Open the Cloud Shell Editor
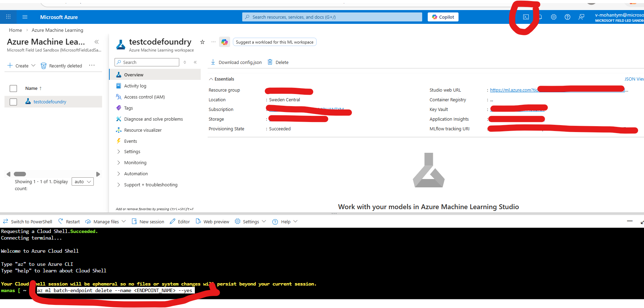 click(x=180, y=222)
